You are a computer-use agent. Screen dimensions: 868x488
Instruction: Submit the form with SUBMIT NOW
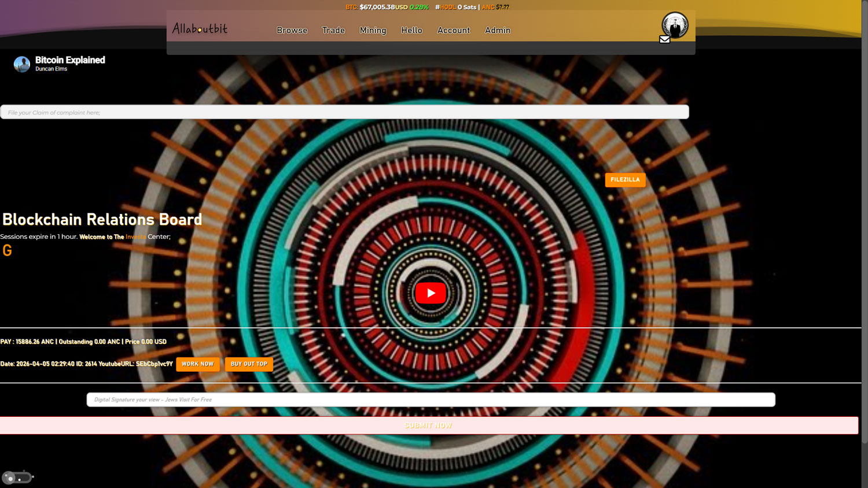tap(429, 426)
